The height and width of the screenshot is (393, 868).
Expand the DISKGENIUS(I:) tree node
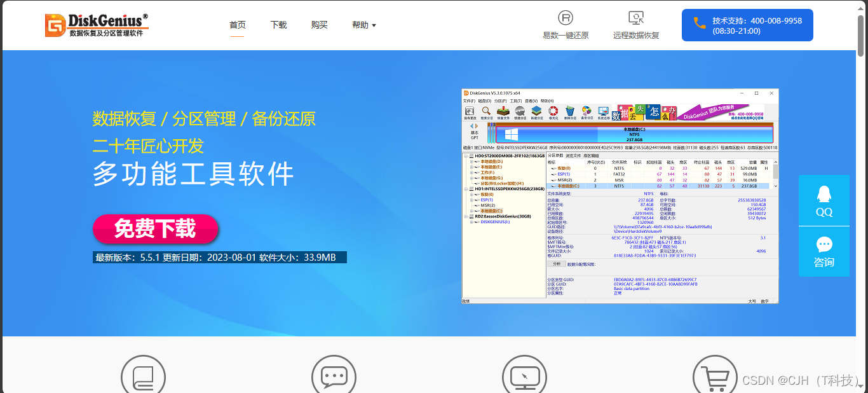pyautogui.click(x=471, y=222)
